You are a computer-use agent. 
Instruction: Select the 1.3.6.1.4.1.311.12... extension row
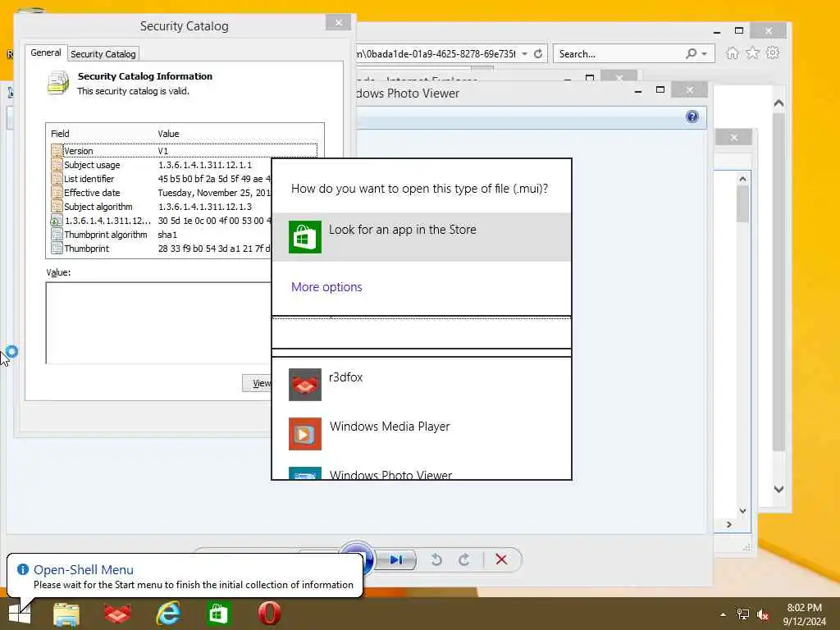click(x=161, y=221)
